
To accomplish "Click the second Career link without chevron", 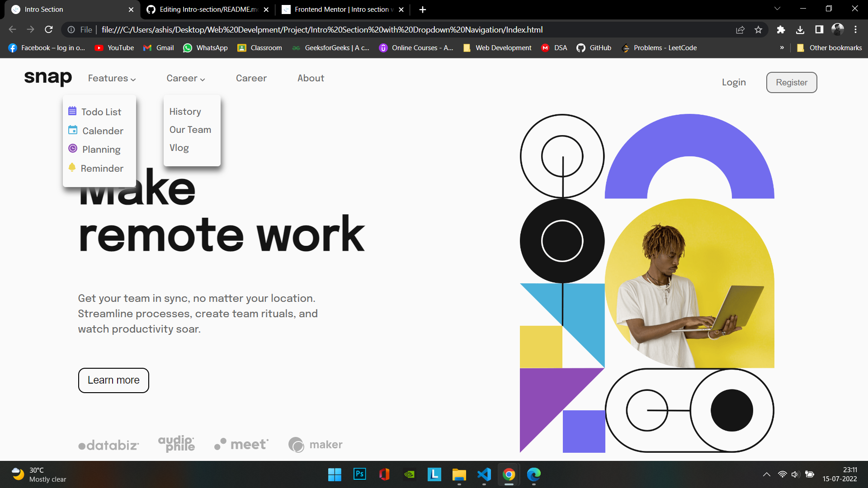I will click(251, 78).
